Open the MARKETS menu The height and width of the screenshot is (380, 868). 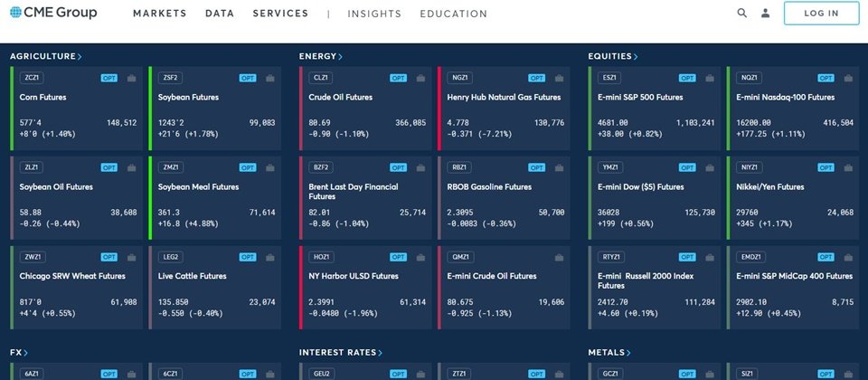159,14
